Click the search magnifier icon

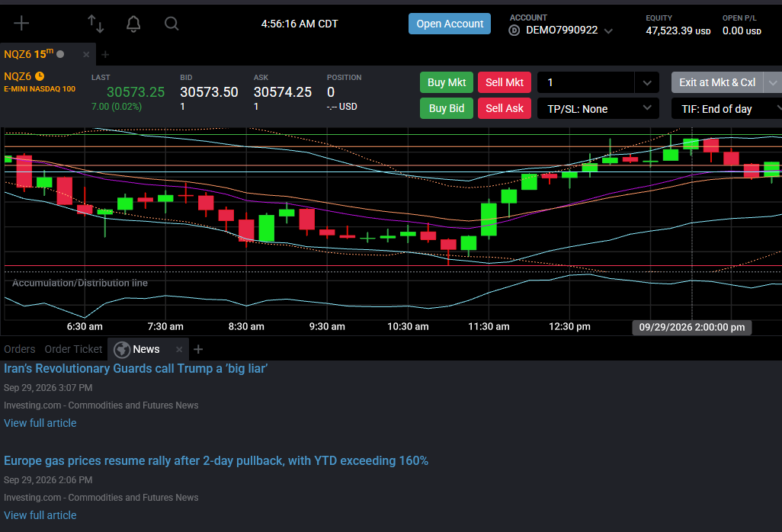(x=171, y=24)
